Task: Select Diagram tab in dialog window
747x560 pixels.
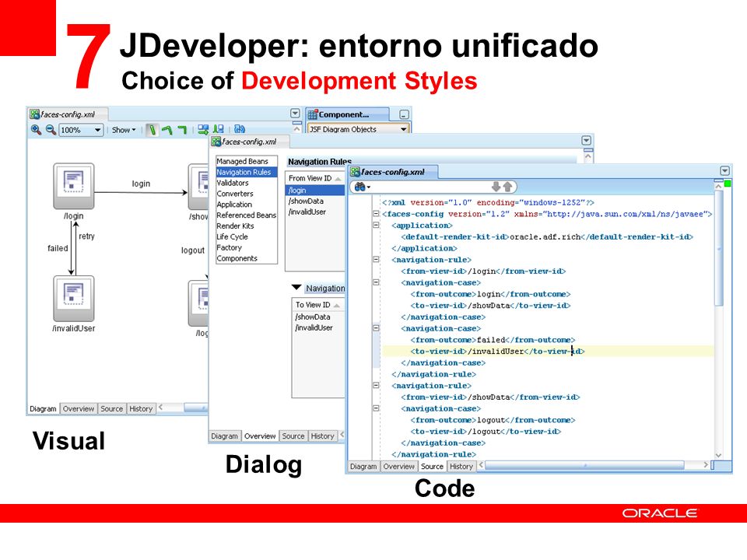Action: 224,436
